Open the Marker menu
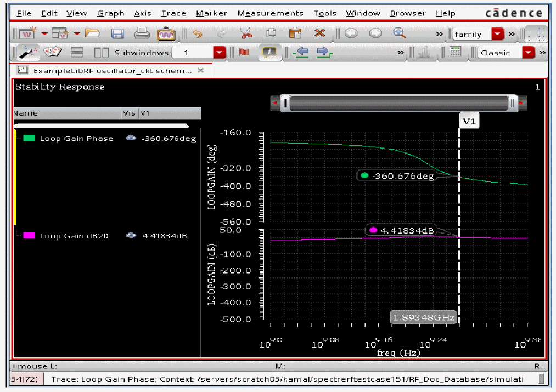 point(211,13)
